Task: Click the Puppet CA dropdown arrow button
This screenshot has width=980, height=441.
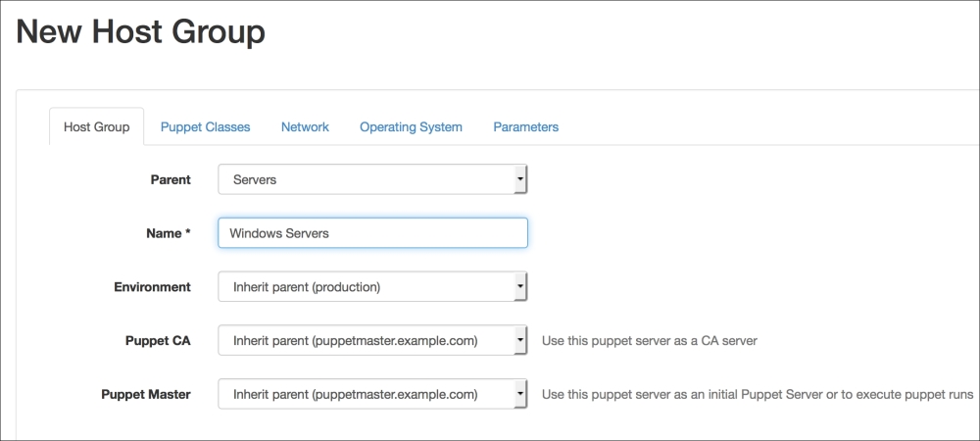Action: (x=520, y=341)
